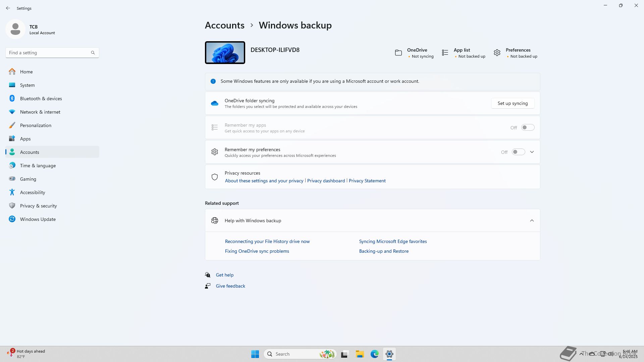Toggle Remember my apps switch

[x=528, y=128]
